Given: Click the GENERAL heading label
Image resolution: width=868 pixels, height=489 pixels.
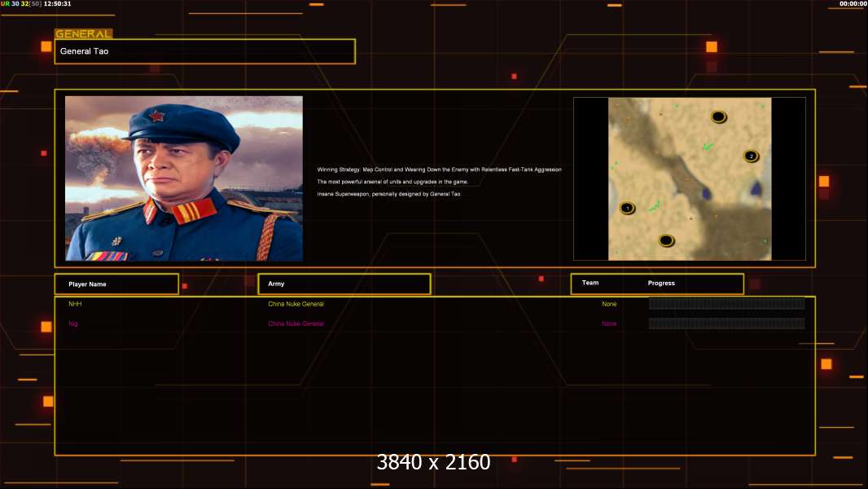Looking at the screenshot, I should (84, 33).
